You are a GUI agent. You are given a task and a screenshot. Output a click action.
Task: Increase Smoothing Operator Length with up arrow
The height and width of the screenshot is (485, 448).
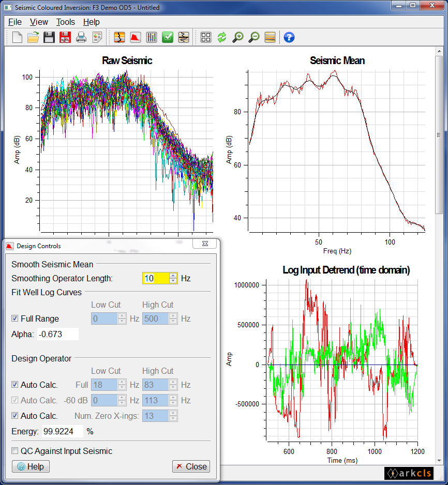tap(173, 275)
